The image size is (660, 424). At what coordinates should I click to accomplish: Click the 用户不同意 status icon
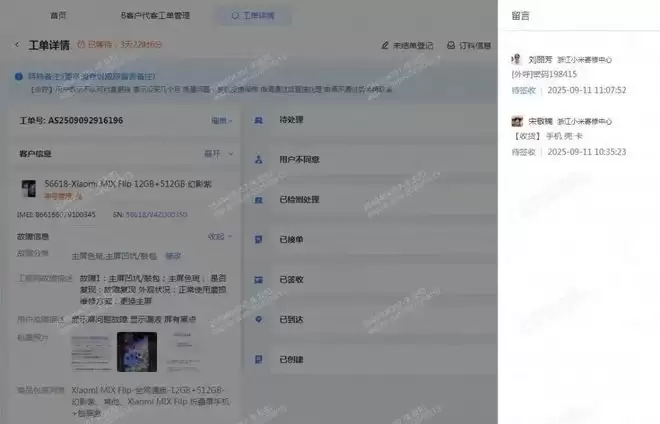tap(258, 159)
